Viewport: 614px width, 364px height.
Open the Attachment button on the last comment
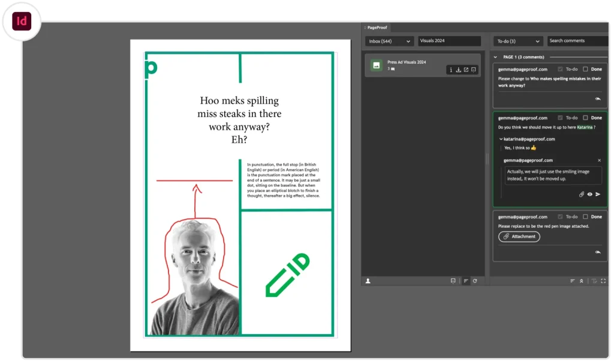(519, 237)
